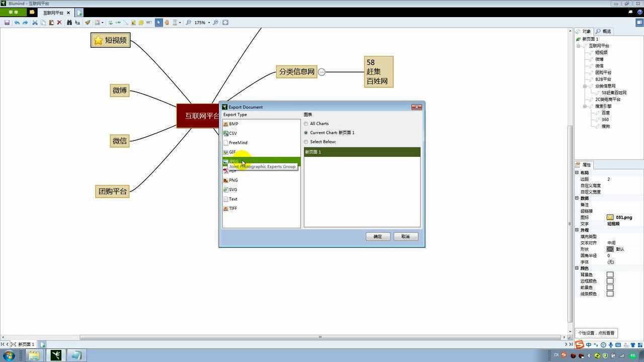
Task: Select the Current Chart radio button
Action: (x=306, y=133)
